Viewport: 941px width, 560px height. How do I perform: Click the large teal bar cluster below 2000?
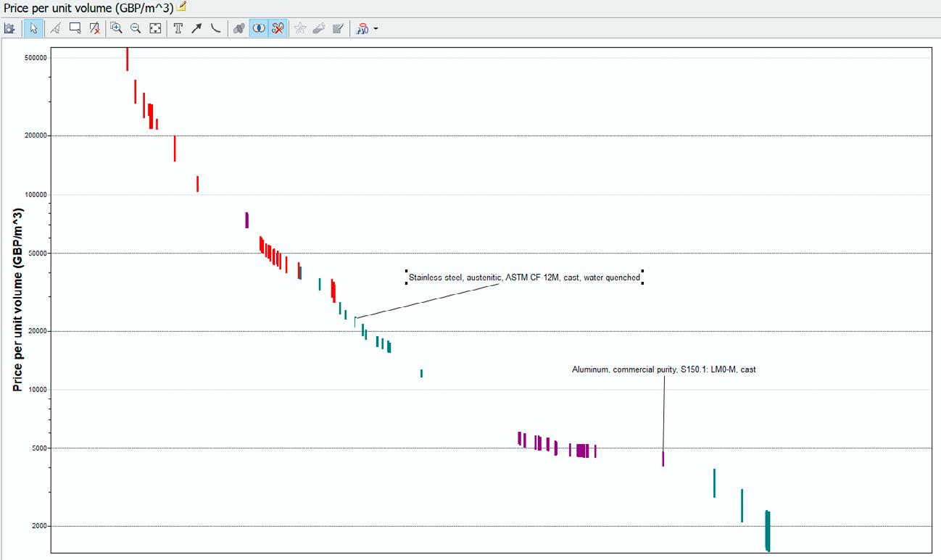click(x=767, y=531)
